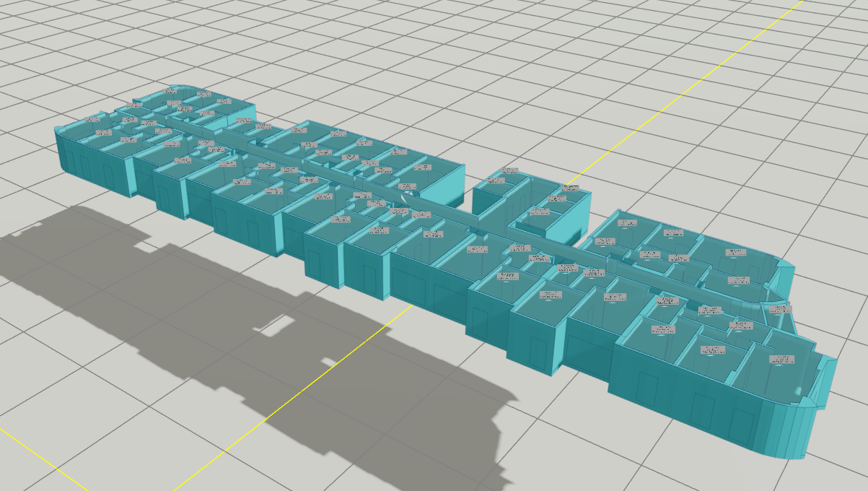The width and height of the screenshot is (868, 491).
Task: Click the room label at the building's far-left end
Action: point(92,120)
